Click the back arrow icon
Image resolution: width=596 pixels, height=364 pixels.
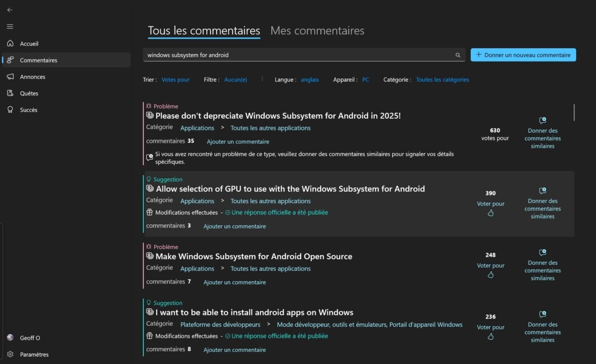(x=10, y=10)
